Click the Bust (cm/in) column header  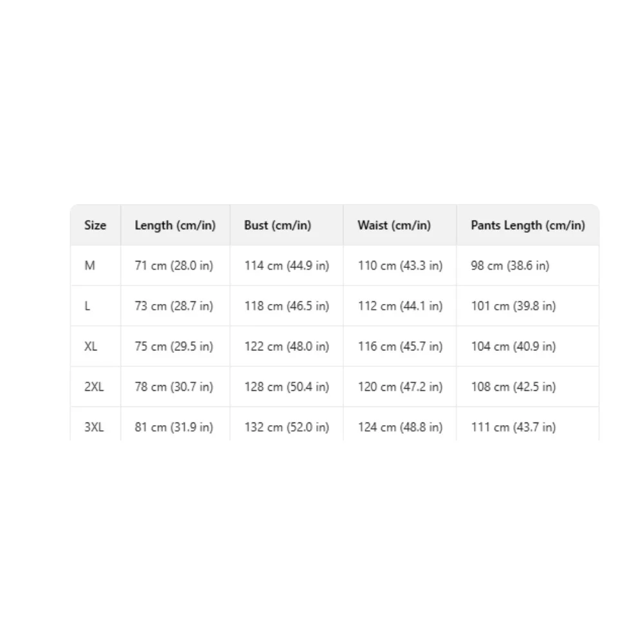278,225
